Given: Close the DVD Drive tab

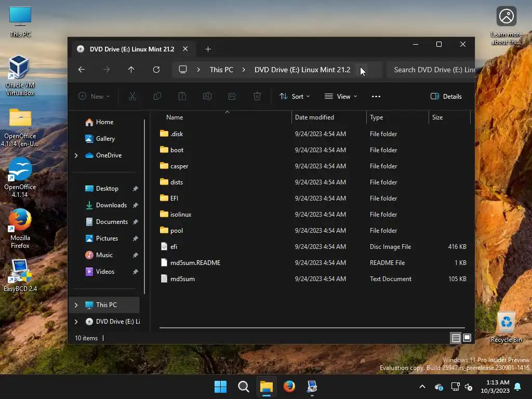Looking at the screenshot, I should (185, 49).
